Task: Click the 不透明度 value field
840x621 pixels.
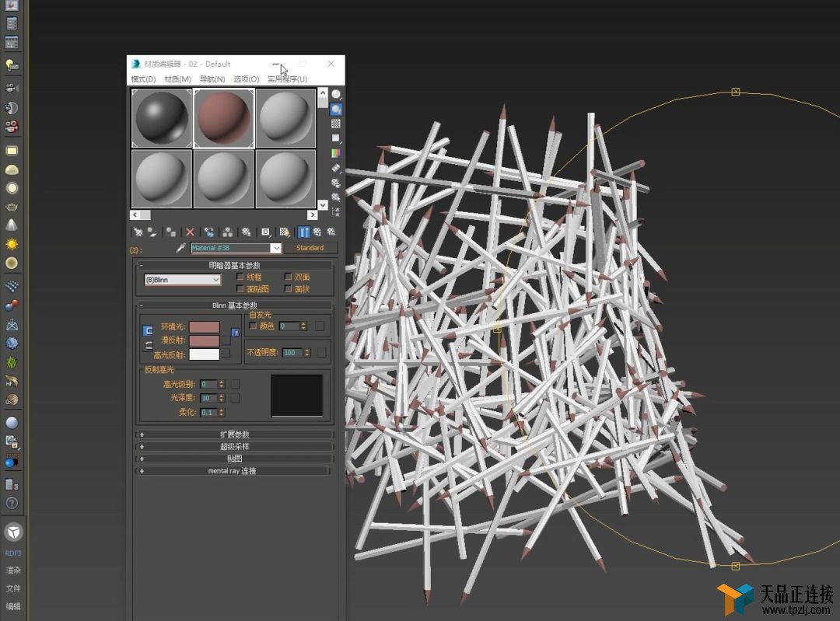Action: tap(292, 352)
